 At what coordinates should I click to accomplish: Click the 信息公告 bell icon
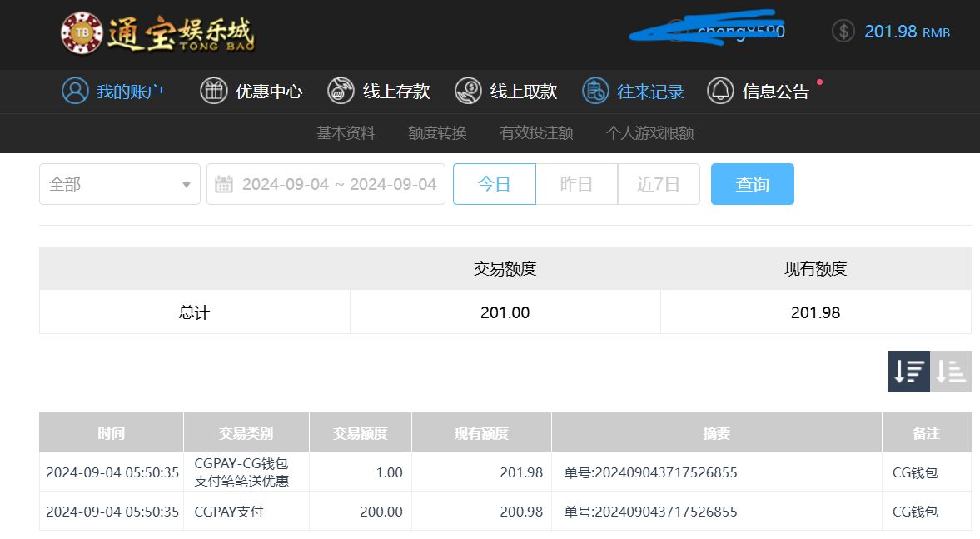tap(720, 92)
